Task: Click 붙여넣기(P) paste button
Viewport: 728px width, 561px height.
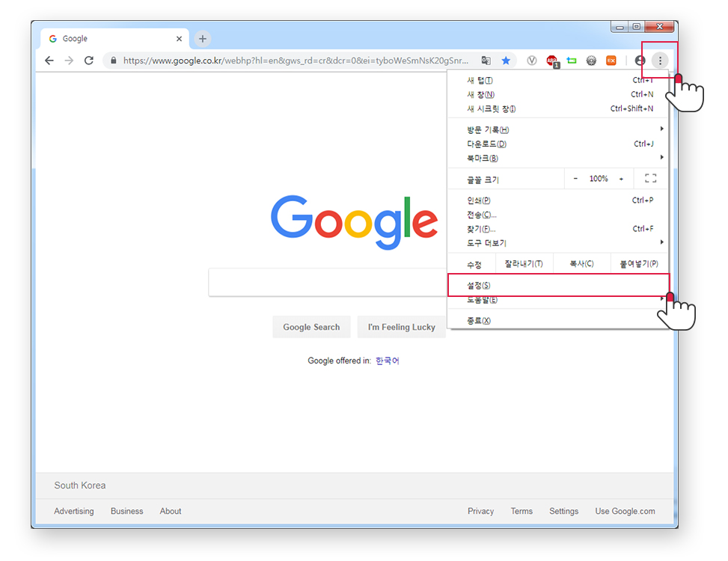Action: click(x=639, y=264)
